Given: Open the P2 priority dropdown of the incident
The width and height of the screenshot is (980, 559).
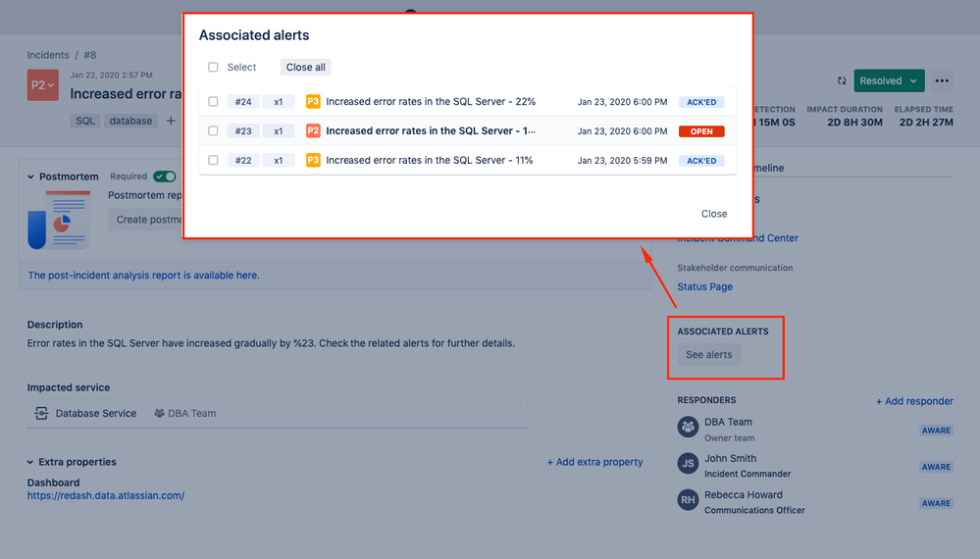Looking at the screenshot, I should click(42, 85).
